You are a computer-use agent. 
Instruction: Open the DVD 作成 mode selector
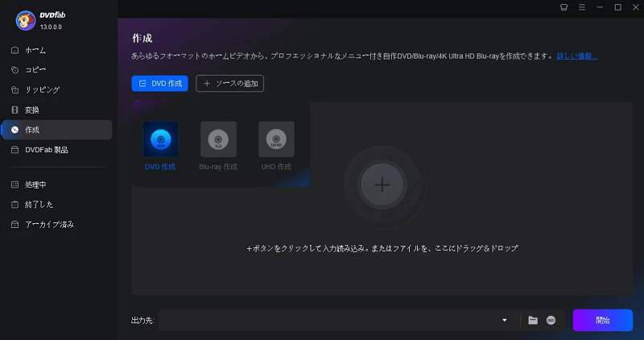click(159, 83)
